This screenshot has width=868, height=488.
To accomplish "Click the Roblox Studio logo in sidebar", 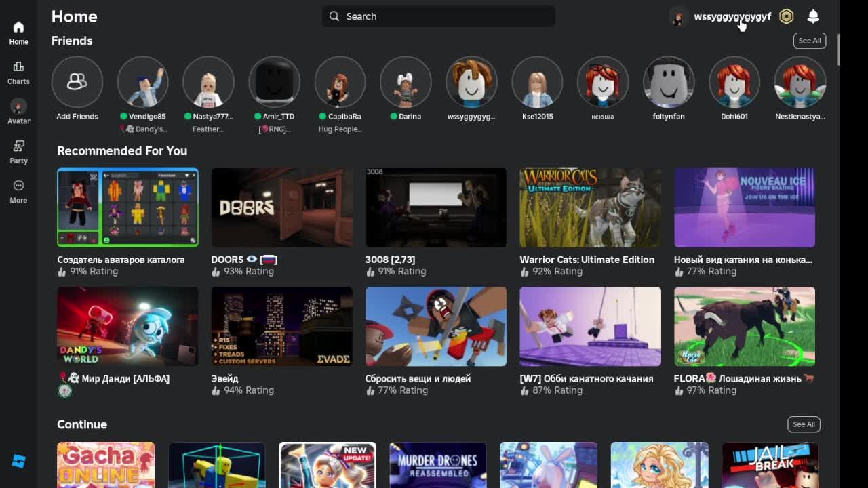I will (18, 461).
